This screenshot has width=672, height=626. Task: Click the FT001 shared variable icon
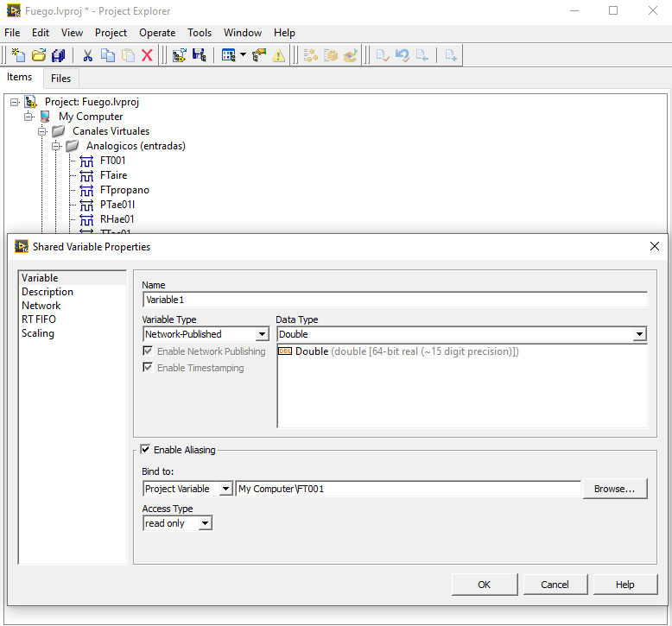[x=86, y=161]
